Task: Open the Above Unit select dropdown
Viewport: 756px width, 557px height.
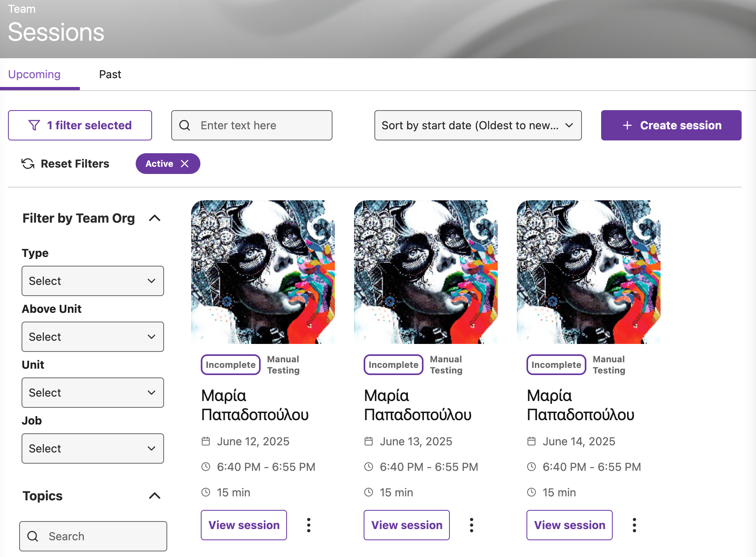Action: [x=93, y=337]
